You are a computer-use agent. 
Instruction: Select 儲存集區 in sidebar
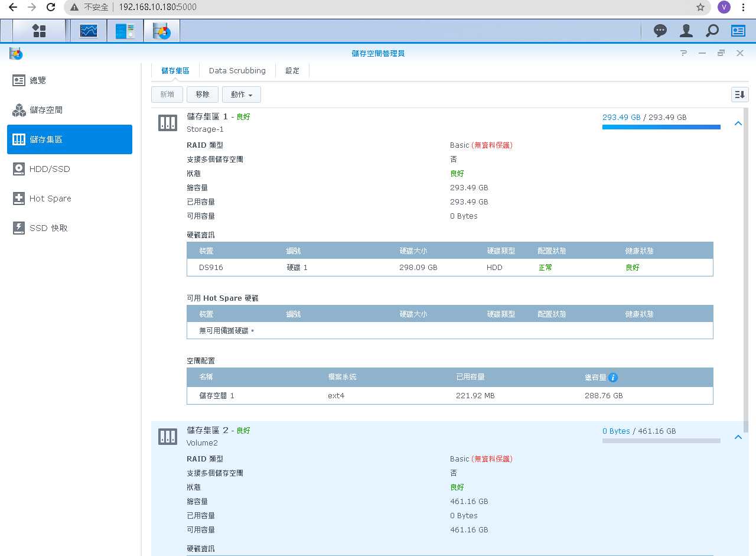point(70,139)
